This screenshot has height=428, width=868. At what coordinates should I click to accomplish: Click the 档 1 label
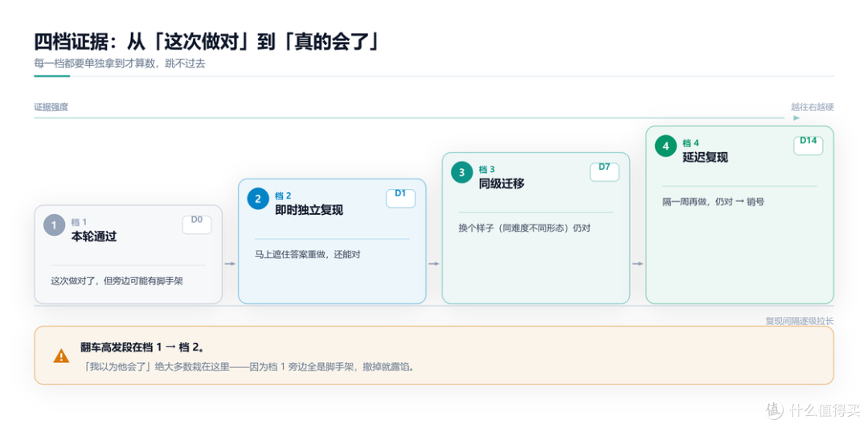79,222
